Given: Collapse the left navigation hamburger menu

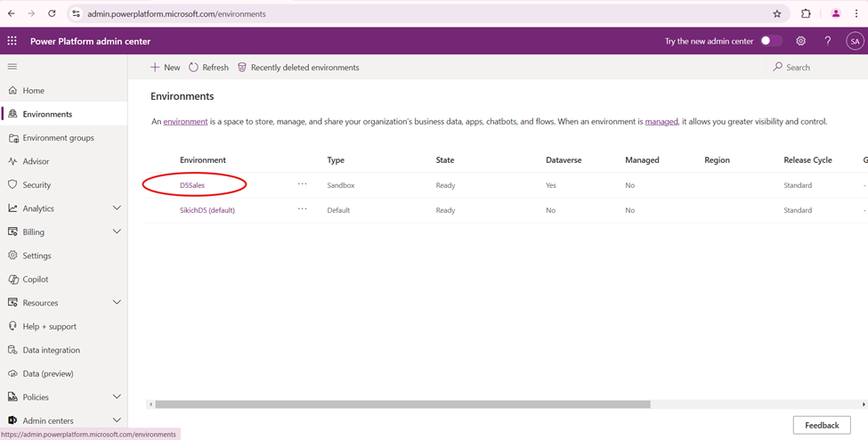Looking at the screenshot, I should (x=12, y=67).
